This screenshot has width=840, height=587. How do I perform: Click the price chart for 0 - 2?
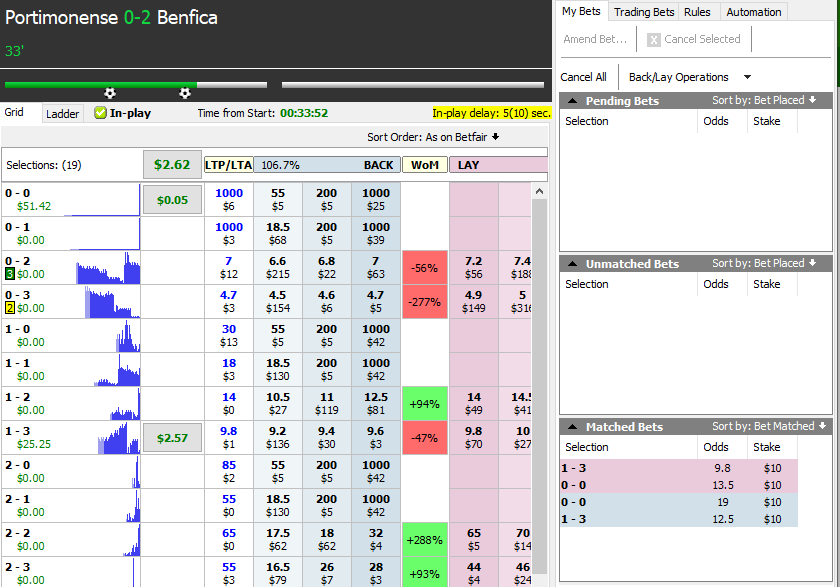[x=108, y=268]
